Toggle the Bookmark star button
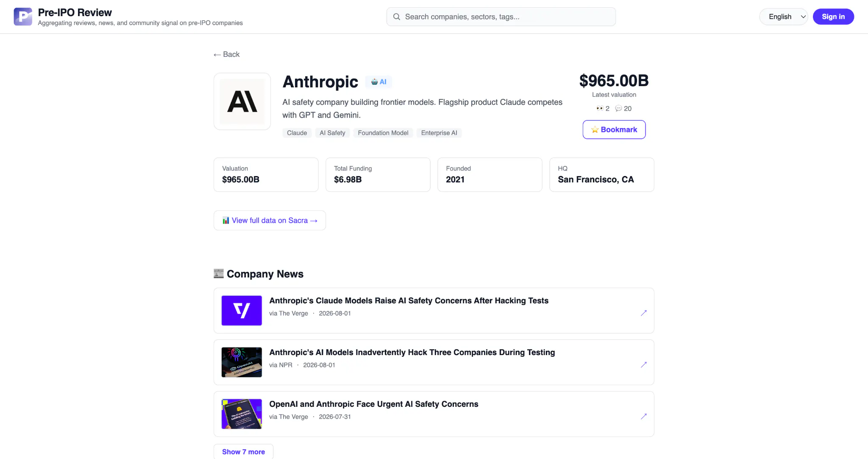This screenshot has width=868, height=459. (614, 129)
